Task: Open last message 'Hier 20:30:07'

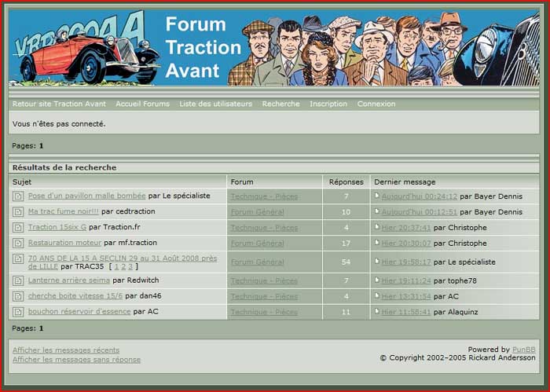Action: (406, 243)
